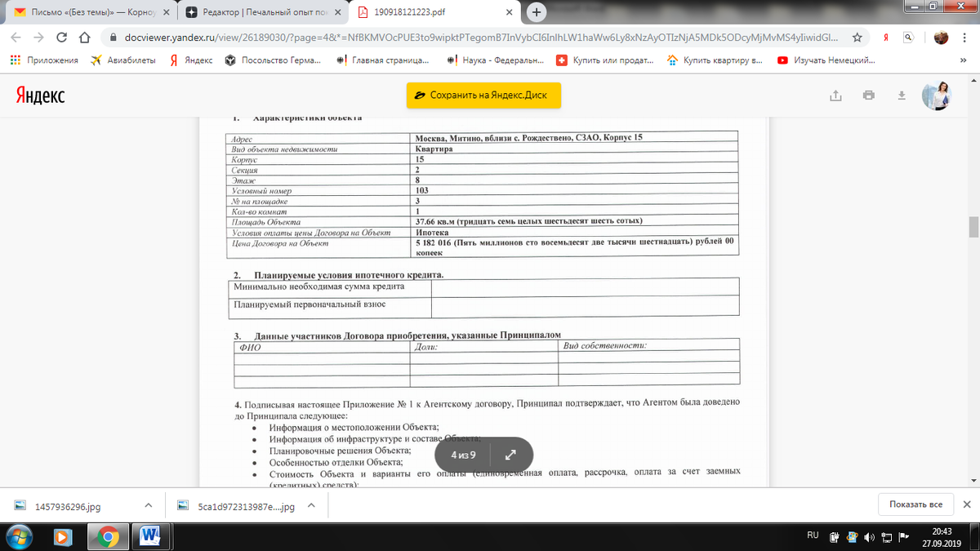This screenshot has height=551, width=980.
Task: Go back to previous page
Action: [x=16, y=38]
